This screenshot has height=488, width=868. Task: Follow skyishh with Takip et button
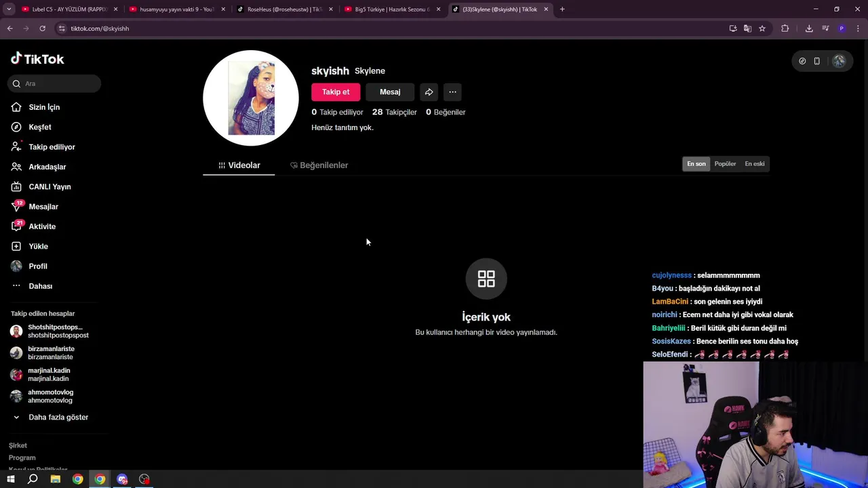point(336,92)
